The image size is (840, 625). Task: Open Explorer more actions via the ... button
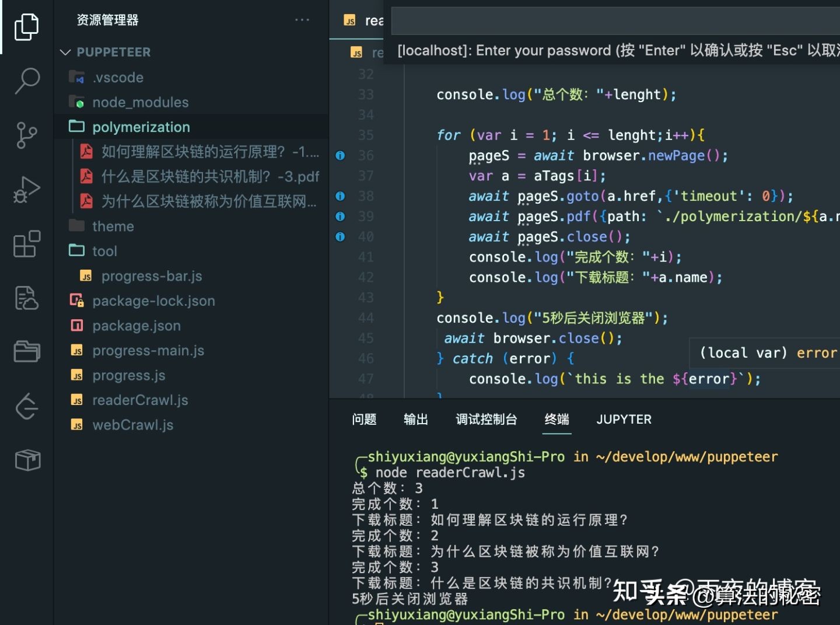[302, 19]
